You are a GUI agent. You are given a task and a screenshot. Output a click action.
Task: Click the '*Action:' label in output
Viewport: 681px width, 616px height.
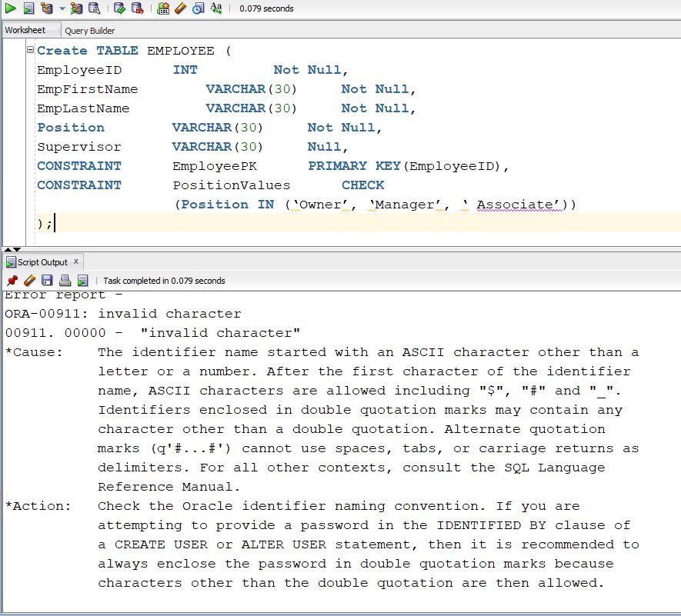click(x=38, y=506)
